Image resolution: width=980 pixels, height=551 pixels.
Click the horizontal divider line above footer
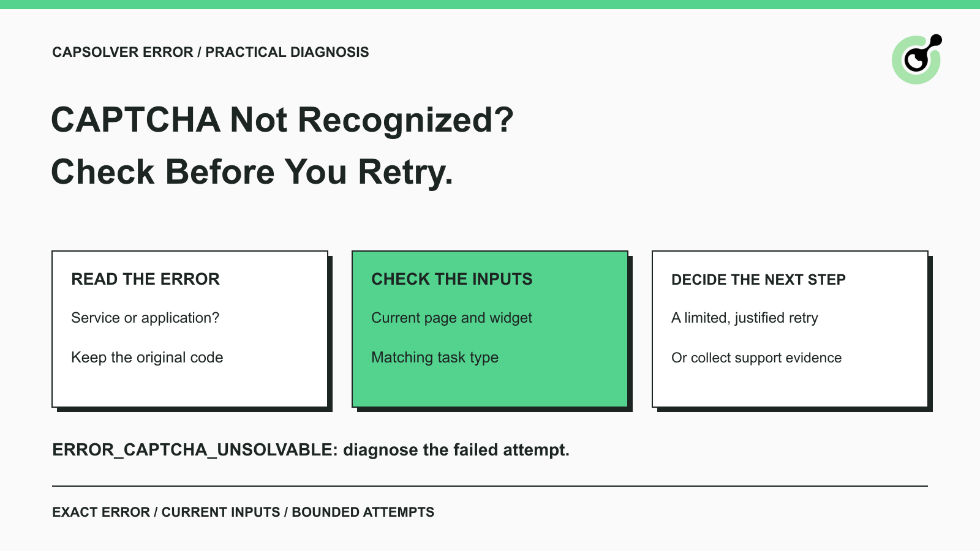(x=490, y=486)
